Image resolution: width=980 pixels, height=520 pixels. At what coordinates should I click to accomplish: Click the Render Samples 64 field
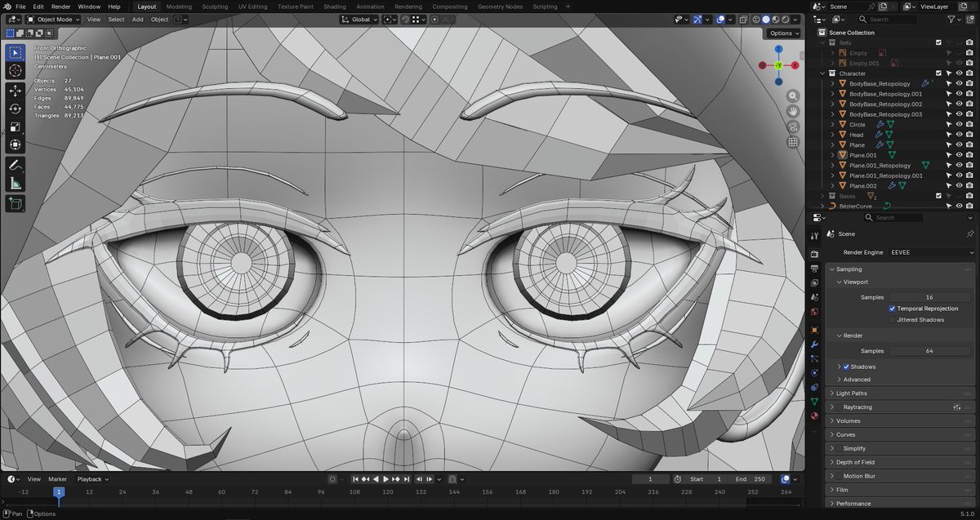coord(929,351)
